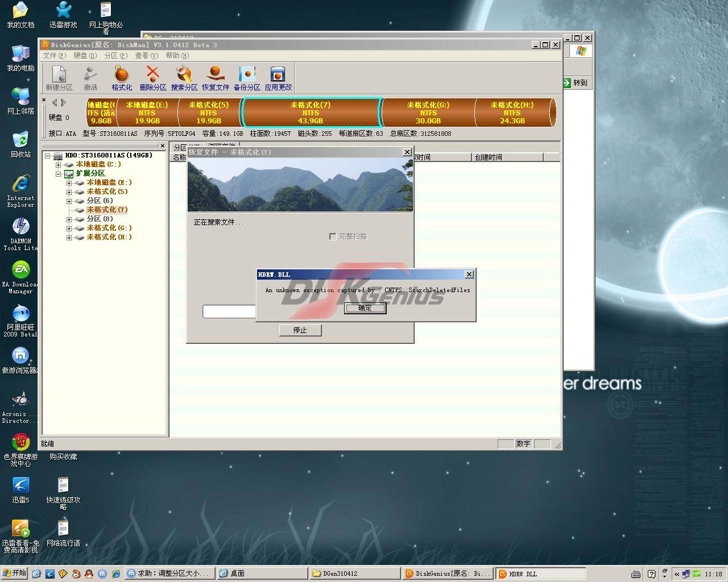Select the 傲游浏览器 desktop icon

click(x=20, y=360)
